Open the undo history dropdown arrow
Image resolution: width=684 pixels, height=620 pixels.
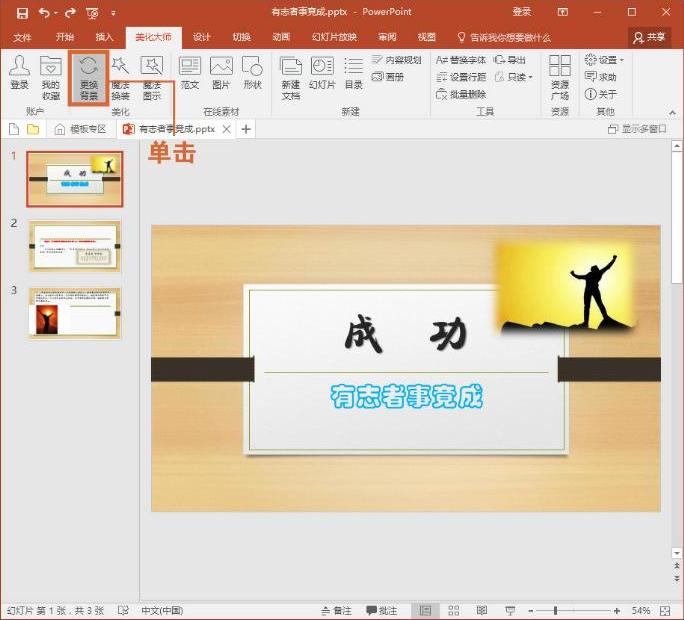56,14
